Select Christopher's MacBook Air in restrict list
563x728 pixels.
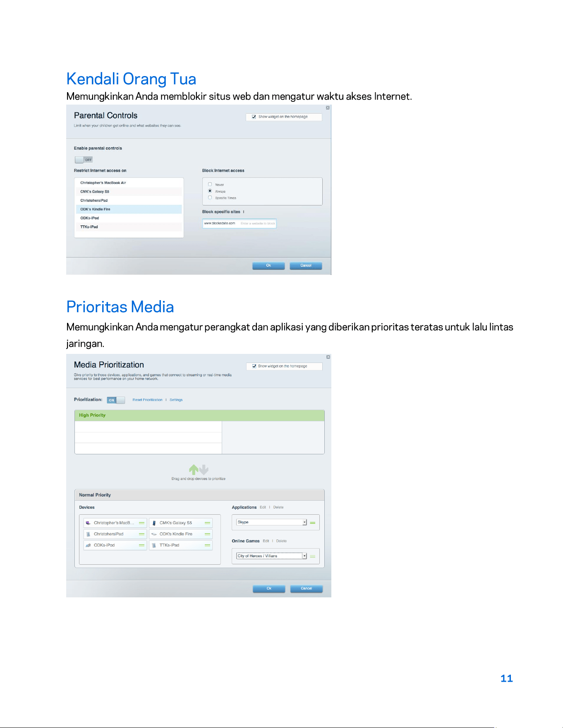(129, 183)
